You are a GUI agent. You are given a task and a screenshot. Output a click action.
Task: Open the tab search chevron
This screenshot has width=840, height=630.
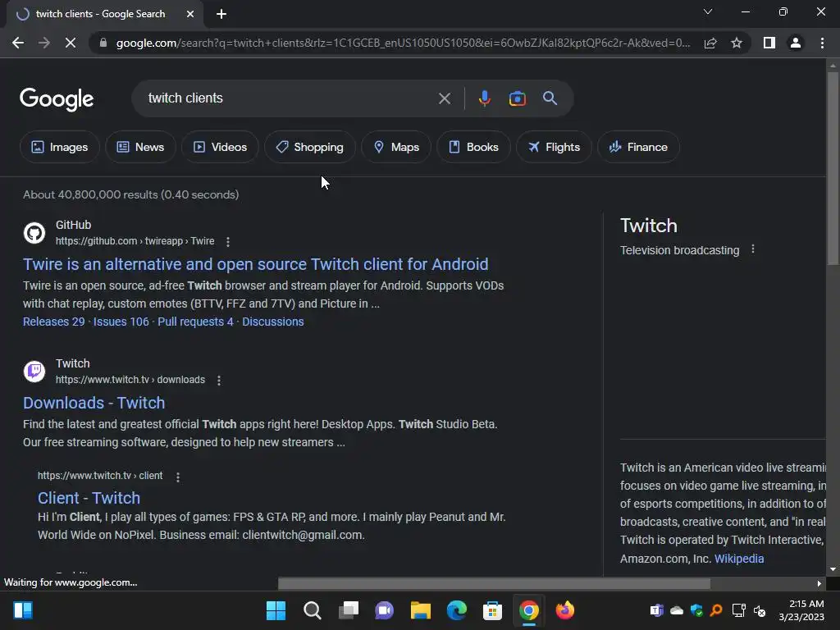click(x=708, y=11)
